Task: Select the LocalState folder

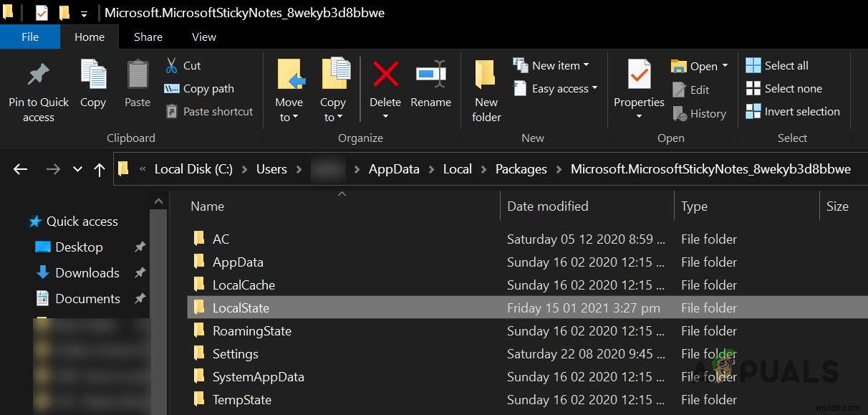Action: pyautogui.click(x=241, y=308)
